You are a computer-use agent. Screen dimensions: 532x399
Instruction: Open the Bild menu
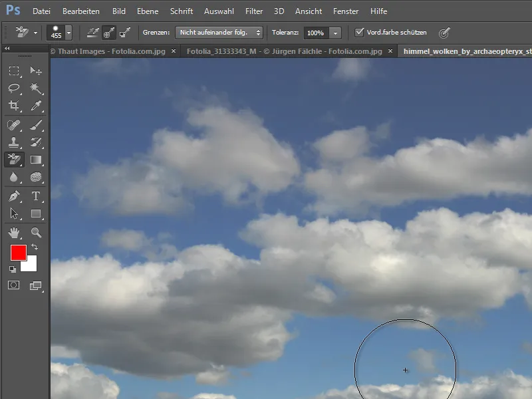119,11
